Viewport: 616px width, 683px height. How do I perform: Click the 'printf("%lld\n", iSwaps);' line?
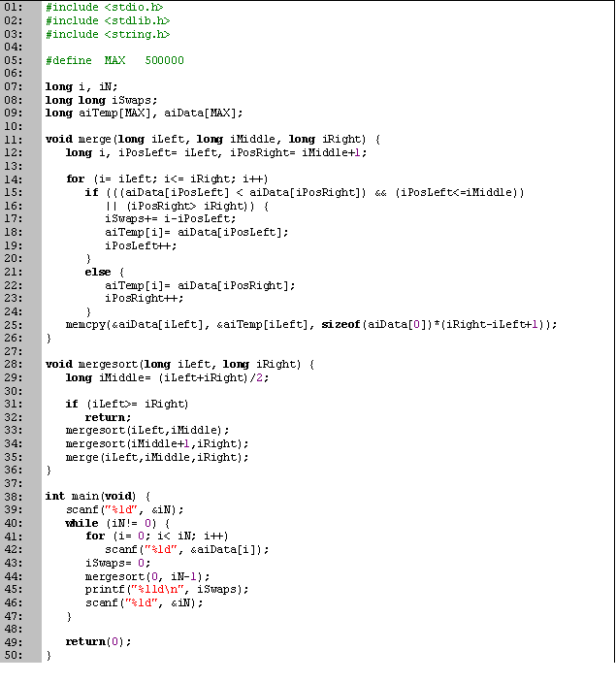pyautogui.click(x=167, y=590)
